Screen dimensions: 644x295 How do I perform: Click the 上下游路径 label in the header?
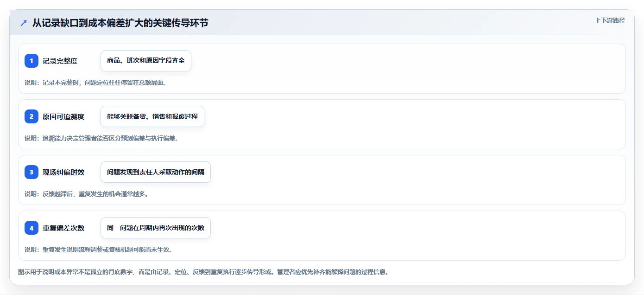coord(610,20)
